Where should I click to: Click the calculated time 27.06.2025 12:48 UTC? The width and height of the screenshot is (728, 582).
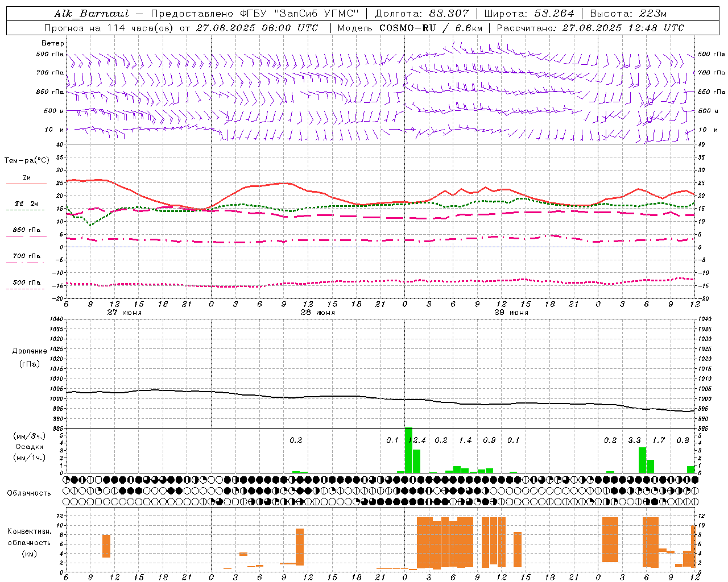pos(623,28)
